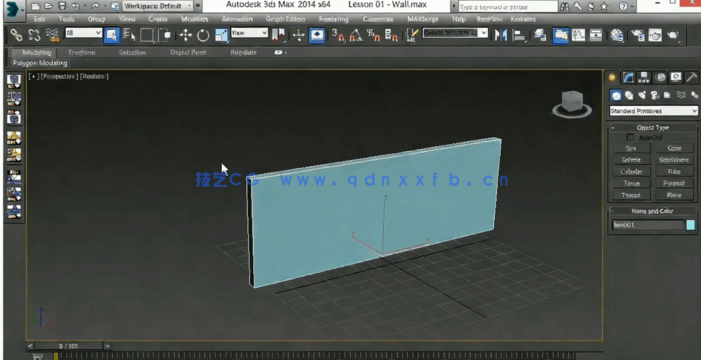The image size is (701, 360).
Task: Click the Pyramid primitive button
Action: pos(674,183)
